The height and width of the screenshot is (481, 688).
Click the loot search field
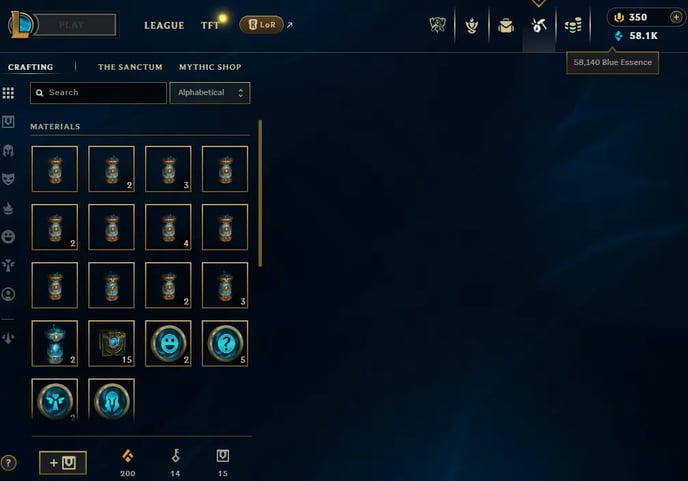tap(98, 93)
